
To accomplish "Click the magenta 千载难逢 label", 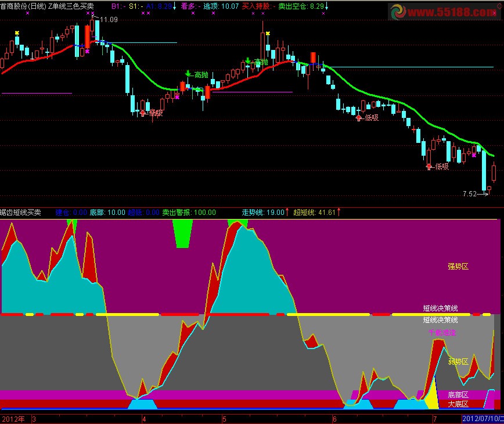I will pos(442,333).
